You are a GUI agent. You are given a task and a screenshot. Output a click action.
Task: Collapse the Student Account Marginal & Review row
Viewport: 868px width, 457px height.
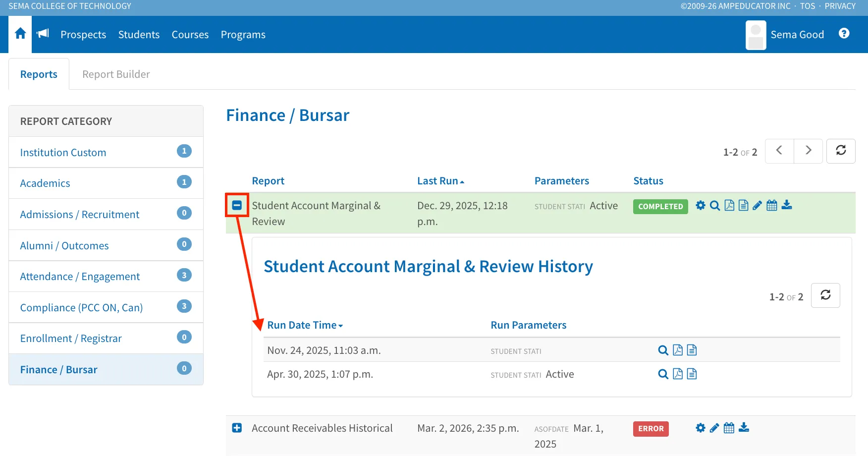pyautogui.click(x=237, y=205)
